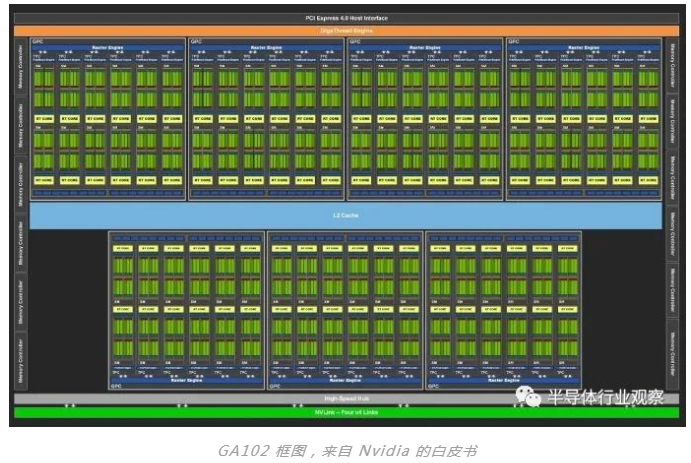Click the PCI Express 4.0 Host Interface bar
The image size is (691, 463).
point(345,19)
